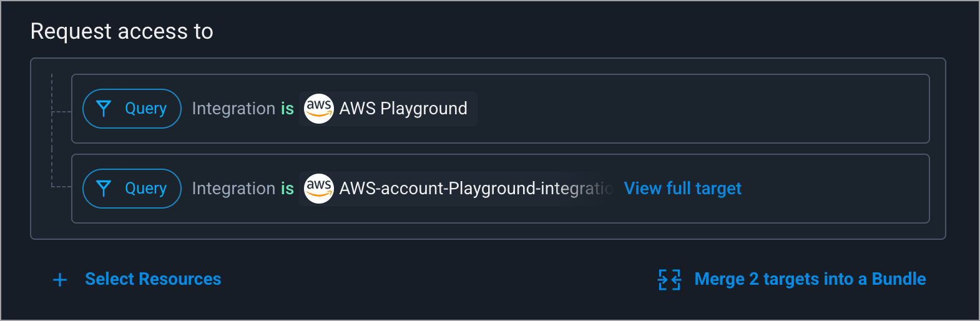Click the funnel icon in the AWS Playground query row
The height and width of the screenshot is (321, 980).
[104, 109]
